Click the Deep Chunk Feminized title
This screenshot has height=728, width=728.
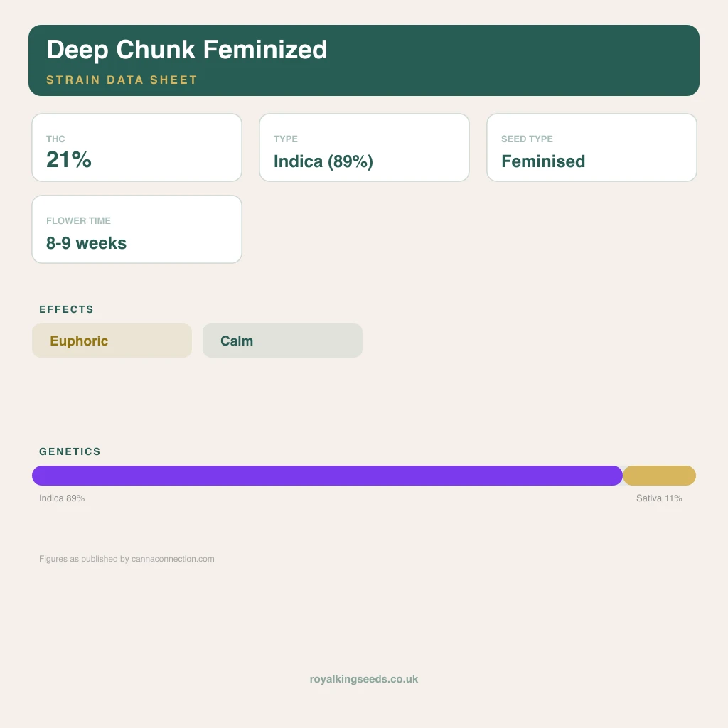coord(187,50)
